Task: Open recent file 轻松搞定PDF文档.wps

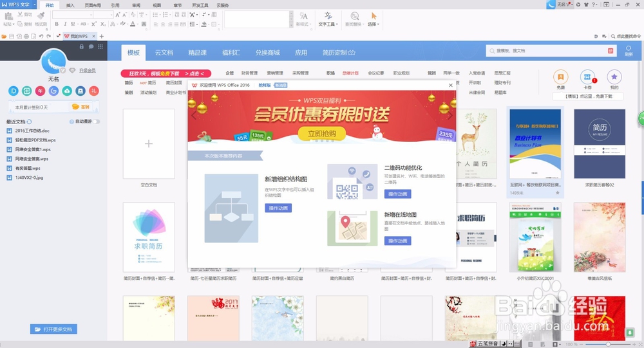Action: (35, 140)
